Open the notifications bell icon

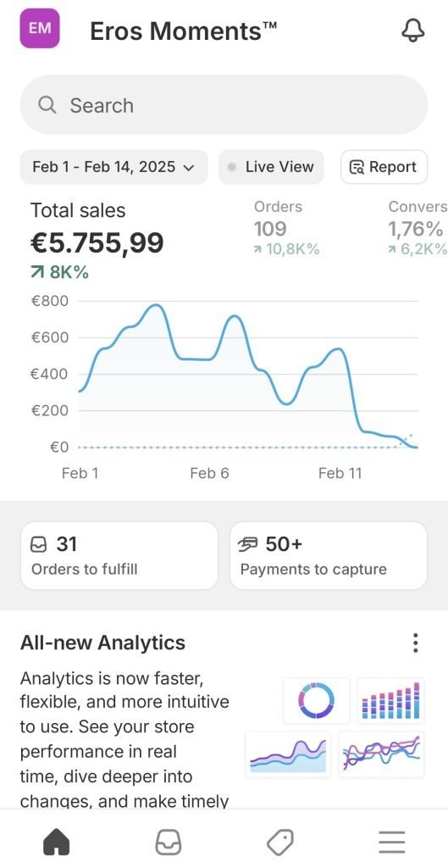pyautogui.click(x=412, y=31)
